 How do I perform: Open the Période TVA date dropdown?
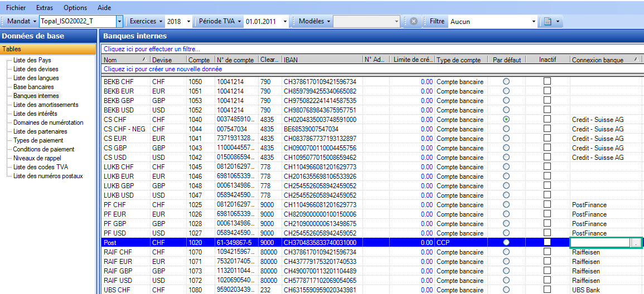285,22
